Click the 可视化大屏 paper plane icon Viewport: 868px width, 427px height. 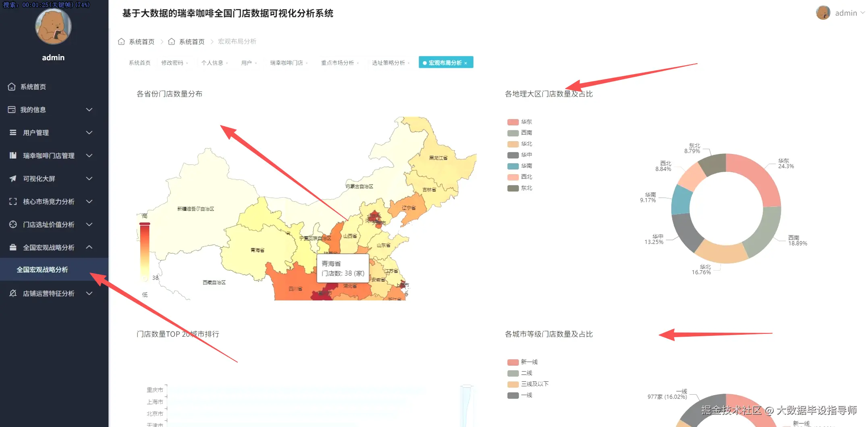[x=13, y=179]
